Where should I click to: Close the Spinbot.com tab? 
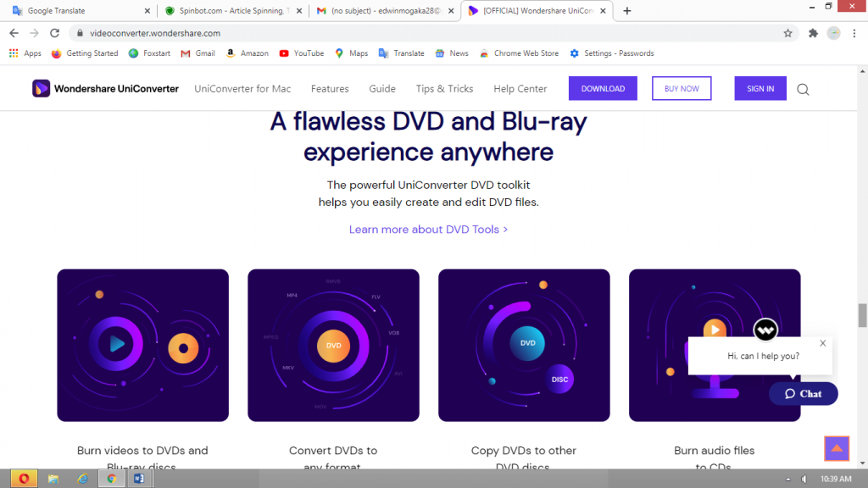(299, 10)
